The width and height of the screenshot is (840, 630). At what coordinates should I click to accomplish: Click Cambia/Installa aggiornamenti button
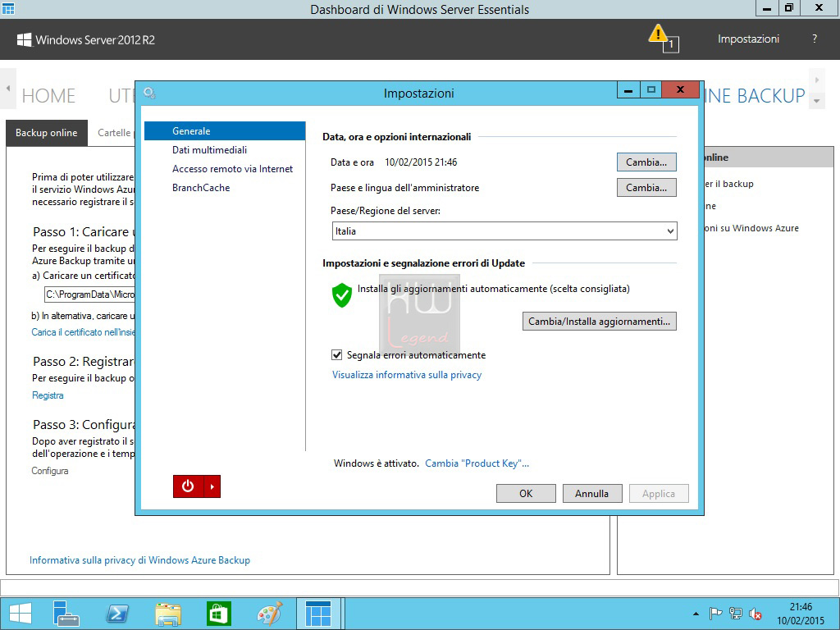(600, 322)
